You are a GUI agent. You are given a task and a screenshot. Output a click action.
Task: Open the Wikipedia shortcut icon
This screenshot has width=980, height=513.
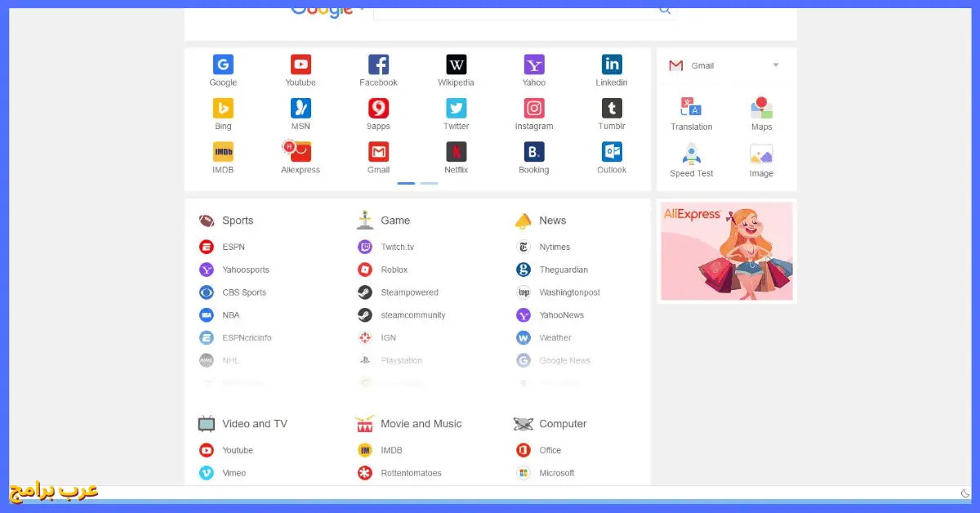456,65
